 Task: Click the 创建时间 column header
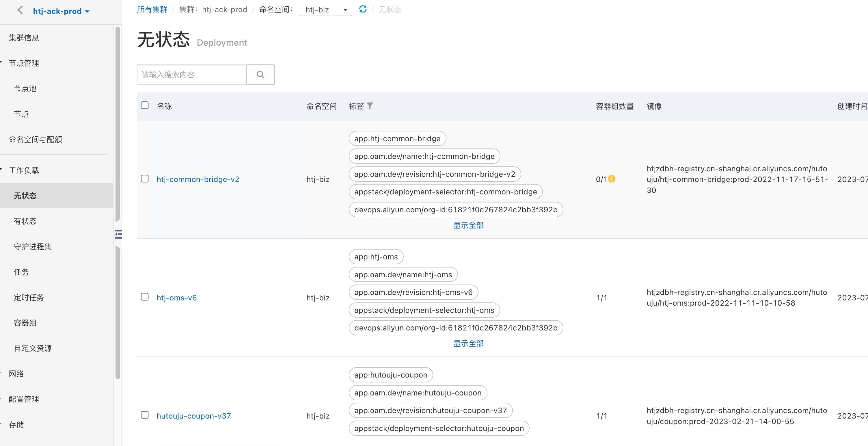852,106
